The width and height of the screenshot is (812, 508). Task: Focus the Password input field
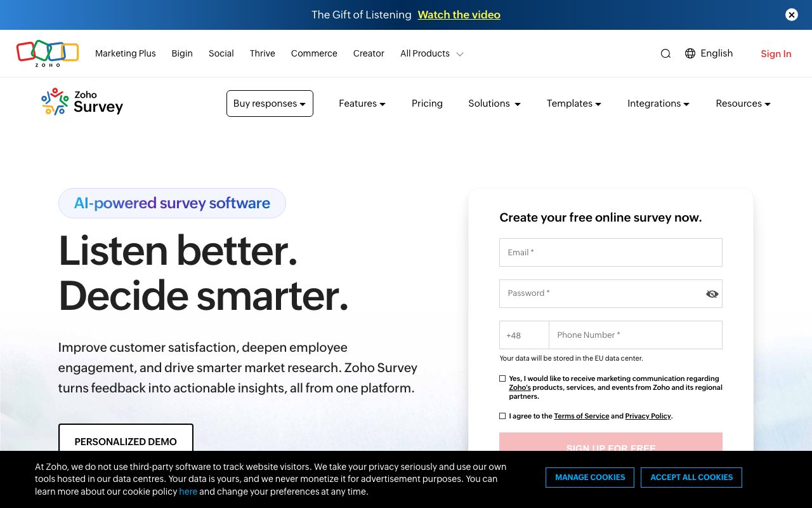[x=611, y=294]
